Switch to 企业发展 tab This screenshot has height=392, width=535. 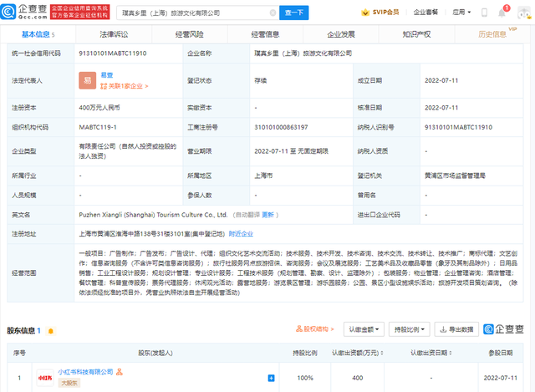341,34
